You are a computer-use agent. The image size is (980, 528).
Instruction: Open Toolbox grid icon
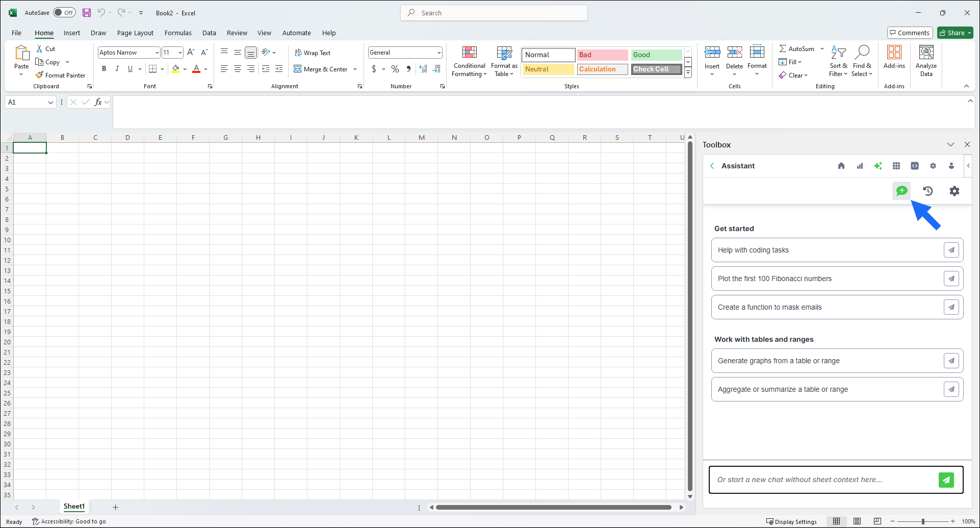896,166
